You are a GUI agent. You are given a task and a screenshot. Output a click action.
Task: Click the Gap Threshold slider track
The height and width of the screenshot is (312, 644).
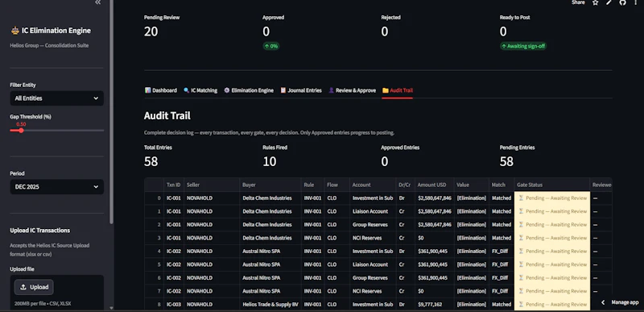[56, 131]
